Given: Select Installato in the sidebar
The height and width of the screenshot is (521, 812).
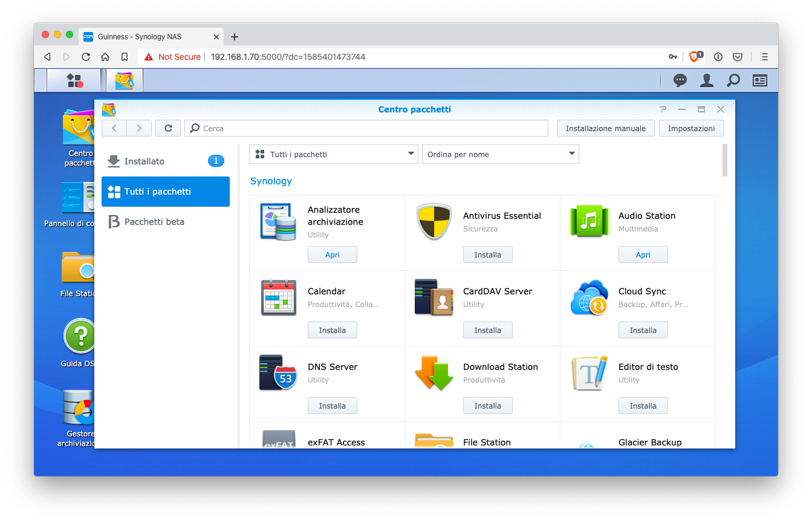Looking at the screenshot, I should click(166, 161).
